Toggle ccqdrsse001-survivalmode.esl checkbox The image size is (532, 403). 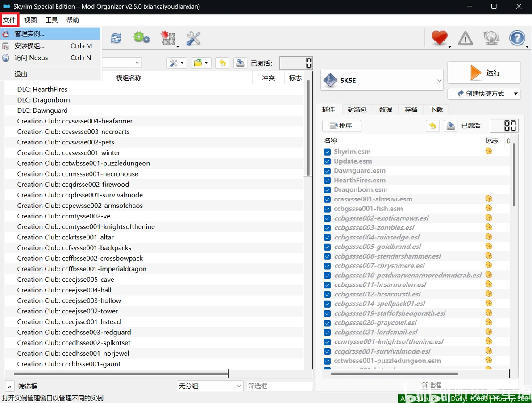pos(328,351)
